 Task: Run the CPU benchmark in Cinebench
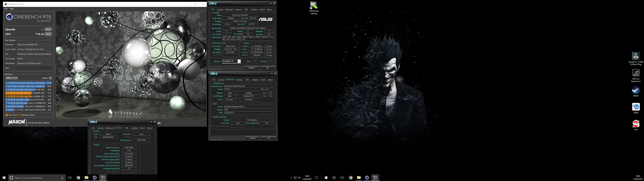tap(48, 34)
